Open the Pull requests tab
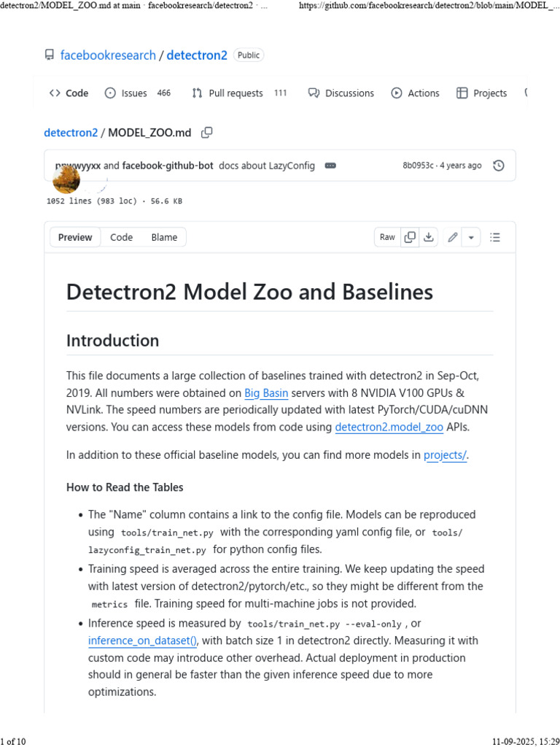The height and width of the screenshot is (747, 560). [236, 93]
